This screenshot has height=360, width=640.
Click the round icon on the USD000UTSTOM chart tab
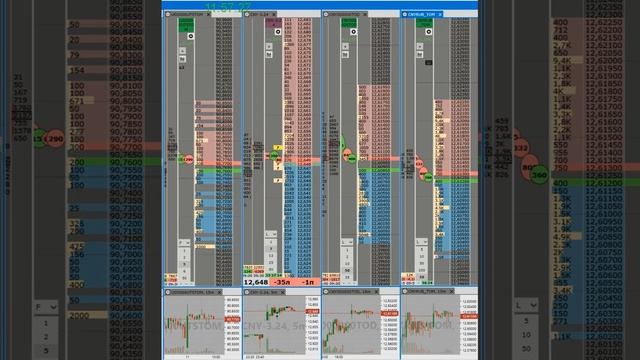point(168,292)
